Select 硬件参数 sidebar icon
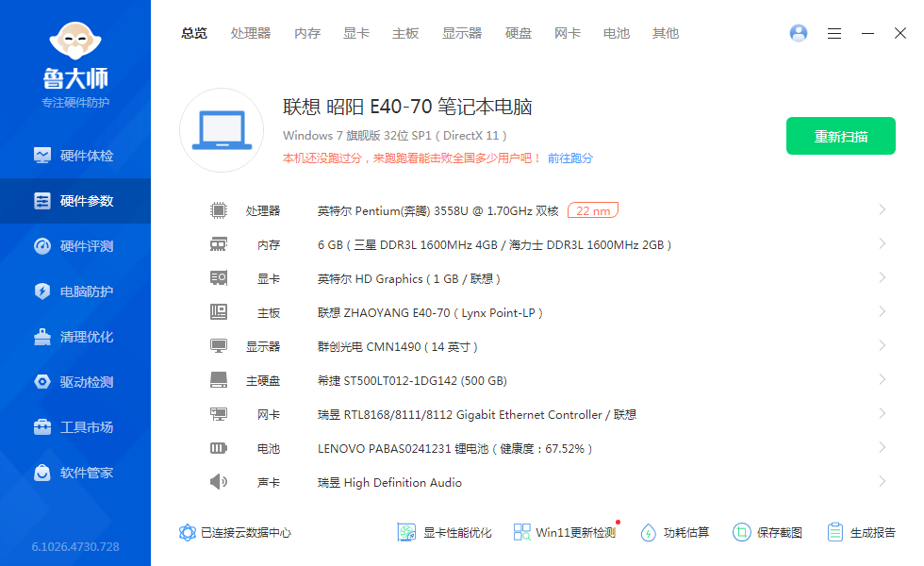924x566 pixels. pyautogui.click(x=42, y=201)
